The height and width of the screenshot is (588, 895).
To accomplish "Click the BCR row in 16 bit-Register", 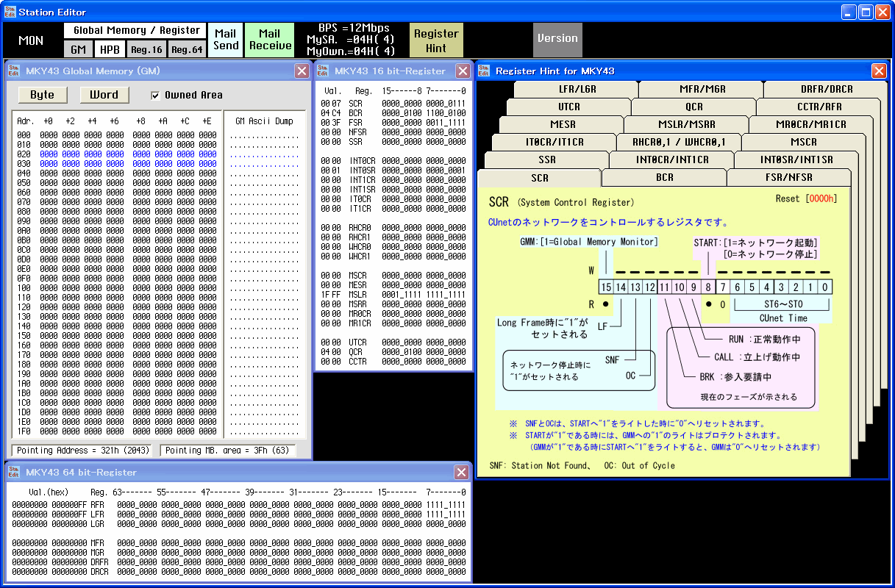I will pyautogui.click(x=393, y=113).
